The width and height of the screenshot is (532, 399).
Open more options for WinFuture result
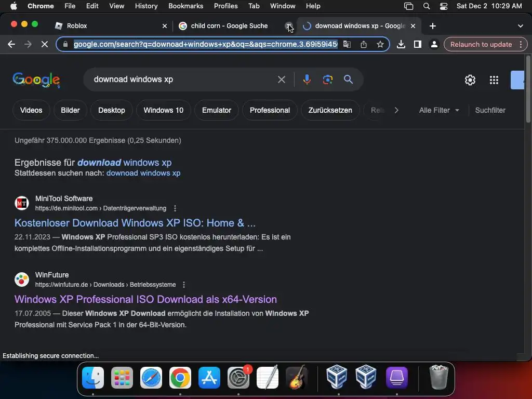click(x=184, y=285)
